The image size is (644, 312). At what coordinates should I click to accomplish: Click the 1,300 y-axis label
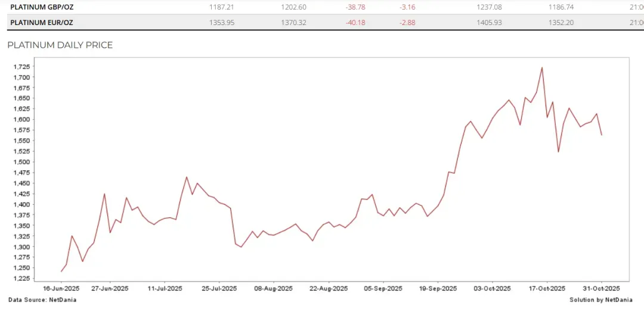pyautogui.click(x=23, y=247)
